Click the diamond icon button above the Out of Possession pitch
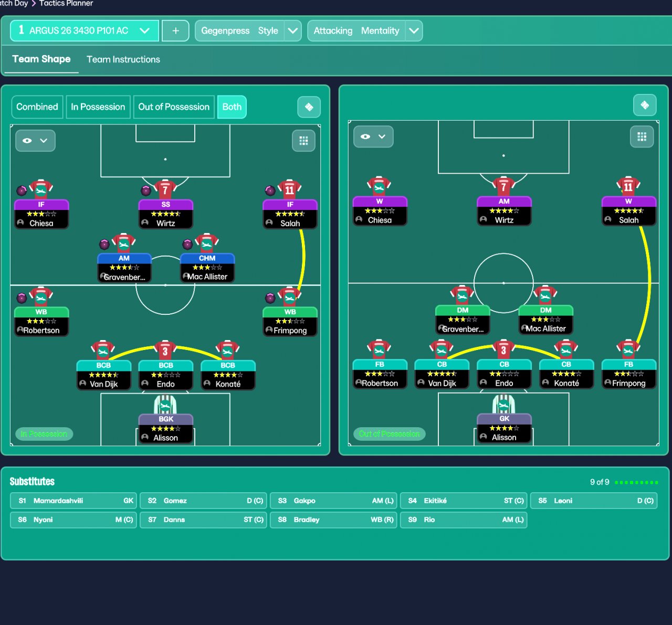This screenshot has height=625, width=672. [x=645, y=105]
